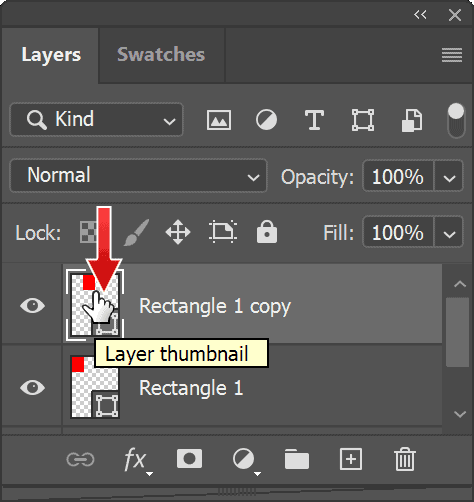
Task: Filter layers by pixel layer icon
Action: click(219, 120)
